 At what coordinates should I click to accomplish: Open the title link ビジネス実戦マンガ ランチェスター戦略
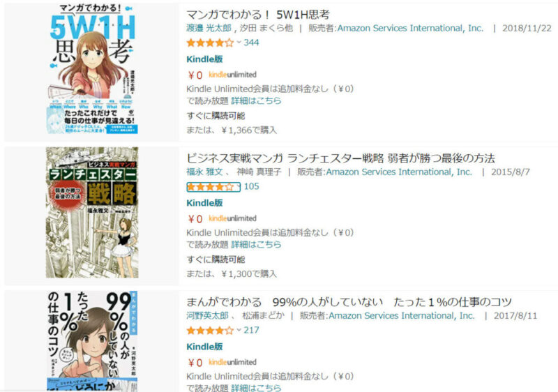point(340,158)
